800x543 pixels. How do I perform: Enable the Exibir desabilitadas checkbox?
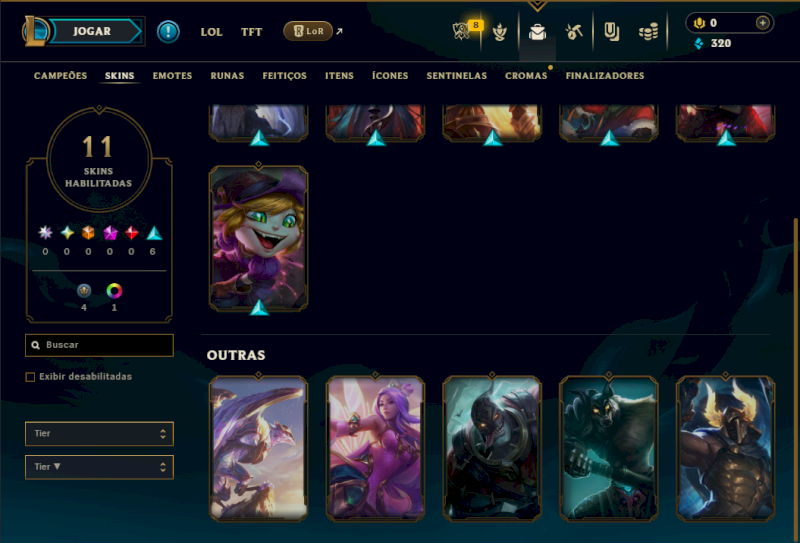pyautogui.click(x=30, y=377)
